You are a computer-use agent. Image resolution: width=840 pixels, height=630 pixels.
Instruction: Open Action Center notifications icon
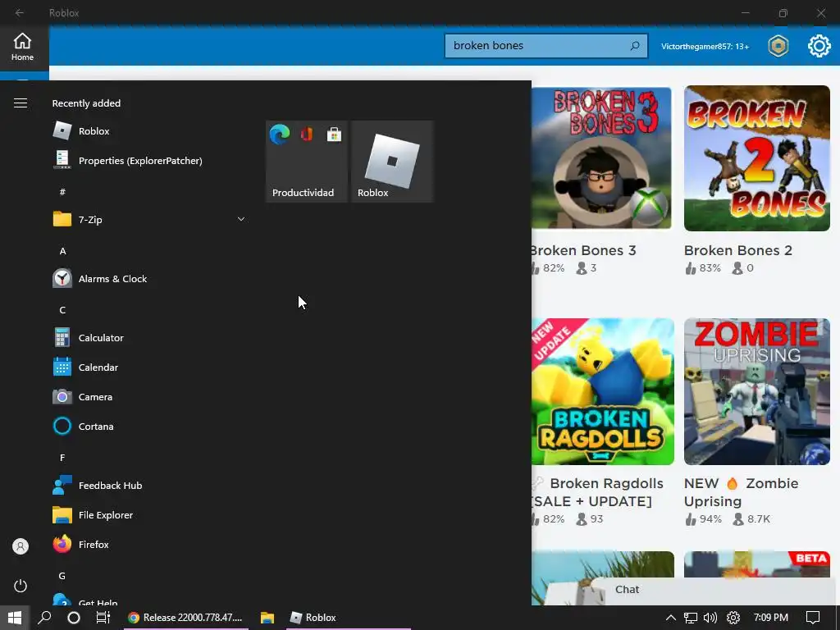coord(813,618)
